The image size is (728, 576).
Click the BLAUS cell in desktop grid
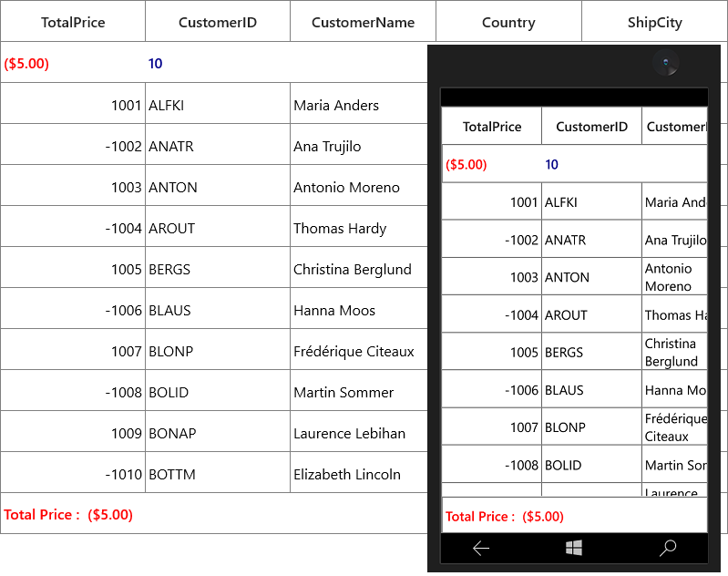218,308
